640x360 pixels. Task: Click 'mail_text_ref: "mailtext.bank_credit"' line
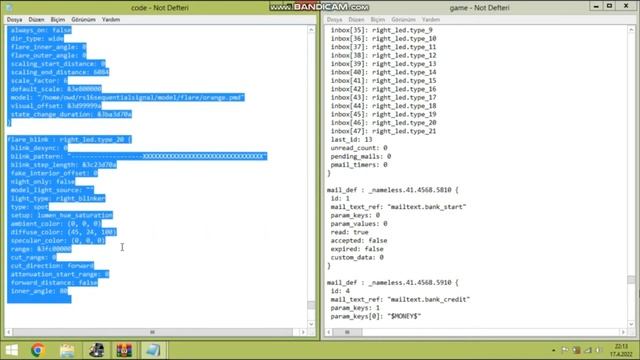[400, 299]
